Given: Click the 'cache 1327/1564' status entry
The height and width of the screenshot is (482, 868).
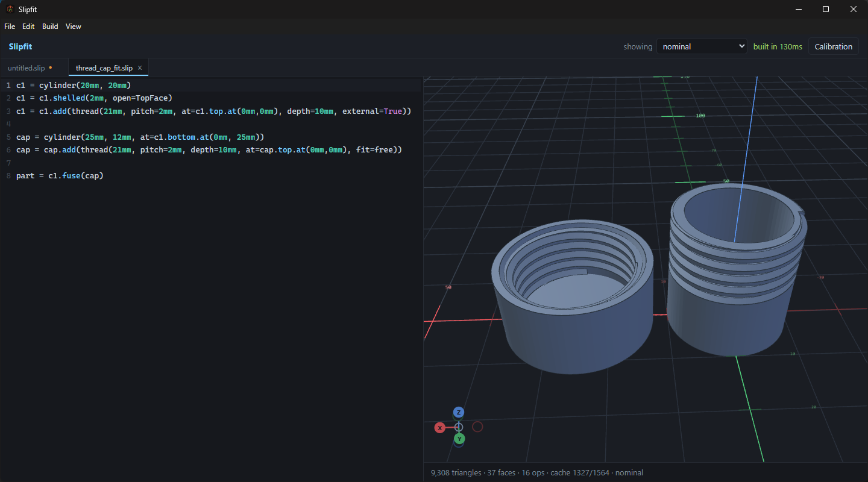Looking at the screenshot, I should 580,472.
